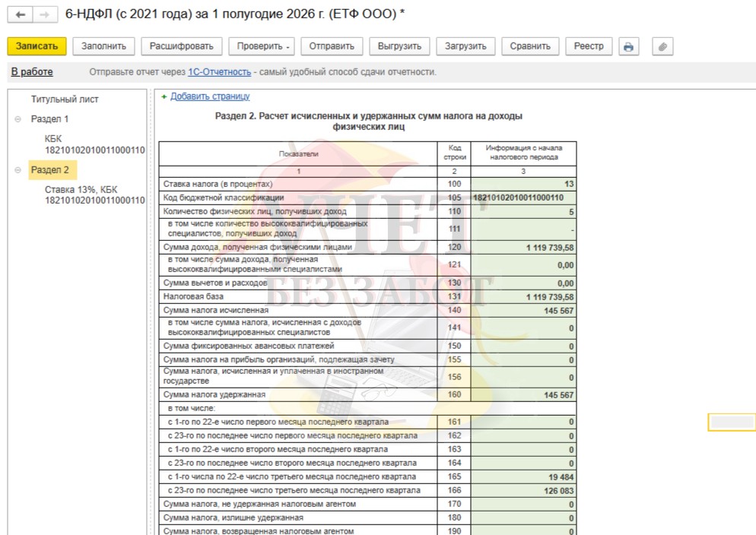Select the line 120 income amount cell
756x535 pixels.
tap(523, 248)
